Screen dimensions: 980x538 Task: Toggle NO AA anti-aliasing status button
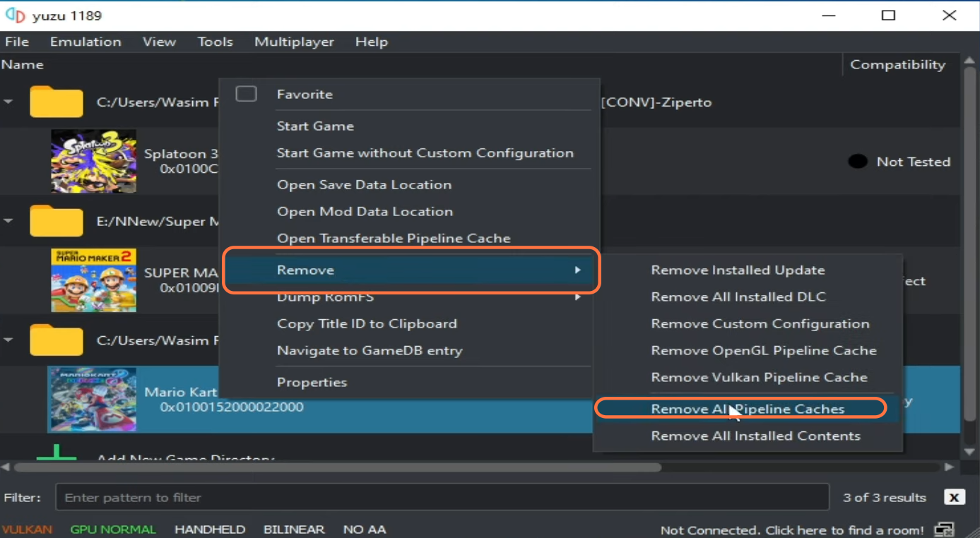pos(365,530)
